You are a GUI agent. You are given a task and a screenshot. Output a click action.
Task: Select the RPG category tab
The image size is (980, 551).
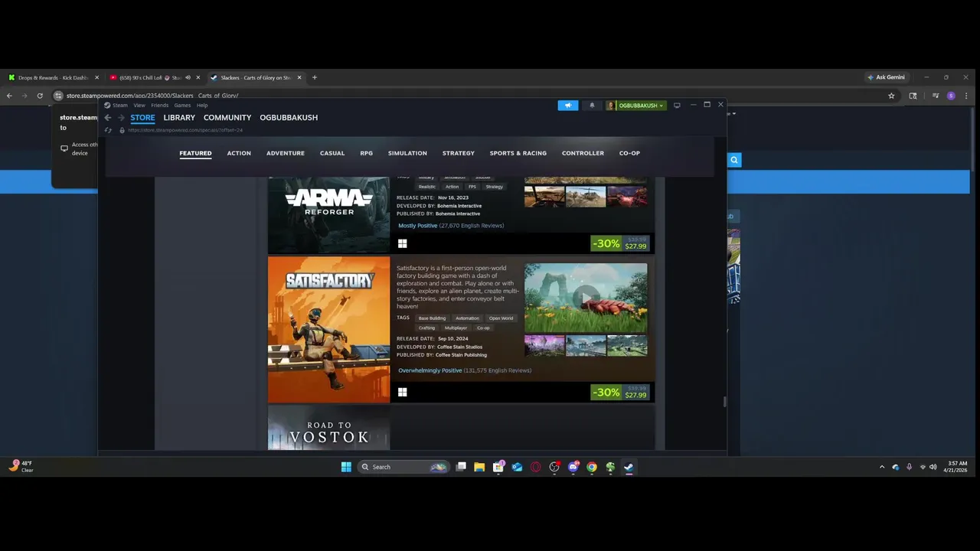point(367,153)
